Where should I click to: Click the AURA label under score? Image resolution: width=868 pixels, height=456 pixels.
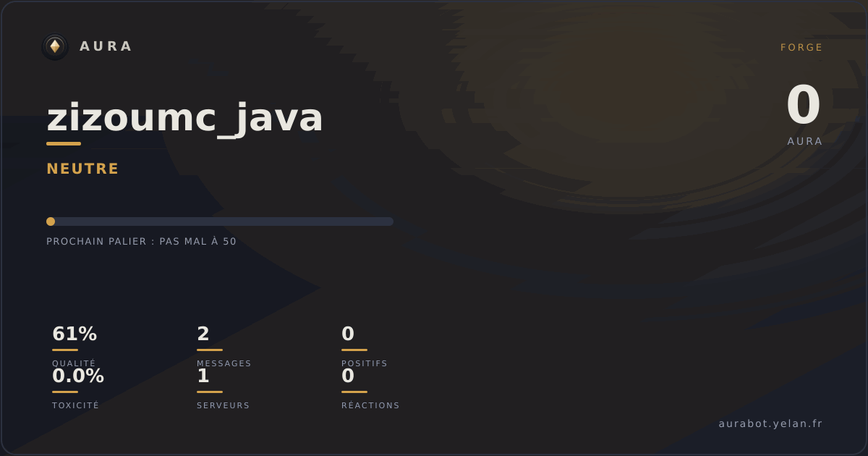(805, 142)
